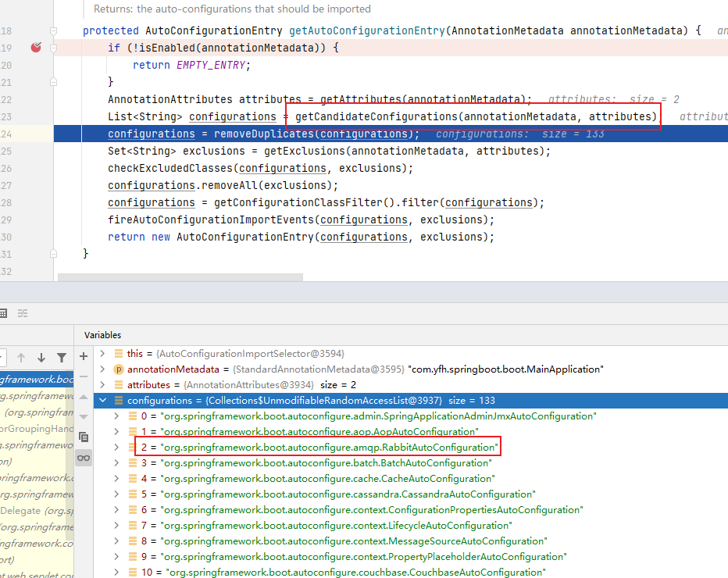Collapse the configurations variable node
The width and height of the screenshot is (728, 578).
[x=102, y=400]
